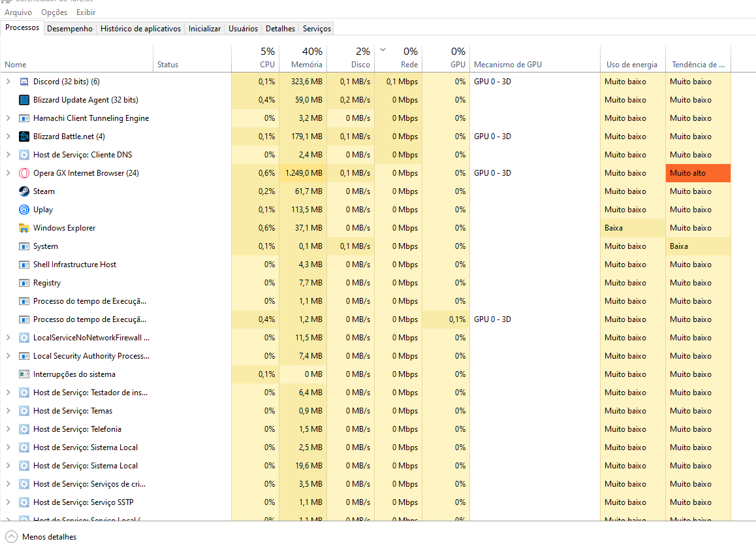Select the Processos tab
The image size is (756, 552).
pyautogui.click(x=22, y=27)
